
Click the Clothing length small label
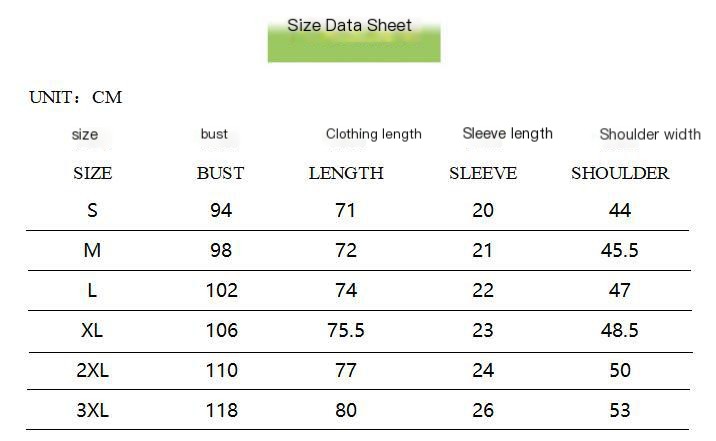click(373, 134)
